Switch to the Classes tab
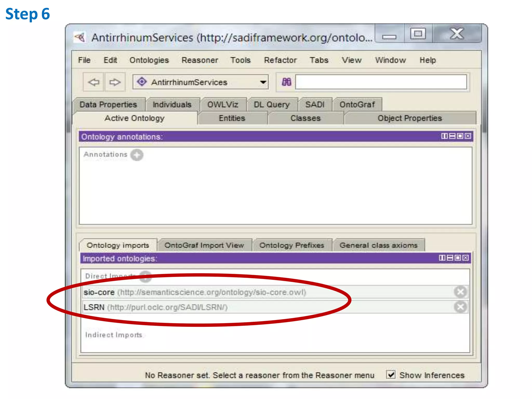This screenshot has height=399, width=532. click(305, 118)
